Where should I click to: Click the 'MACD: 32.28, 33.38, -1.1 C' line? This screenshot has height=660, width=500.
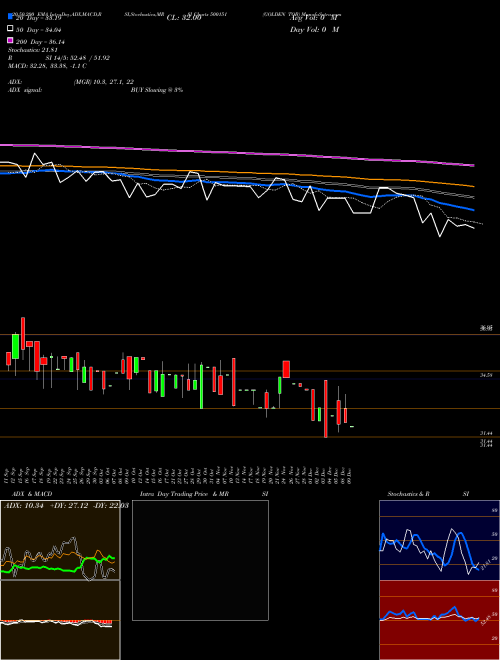[x=47, y=66]
